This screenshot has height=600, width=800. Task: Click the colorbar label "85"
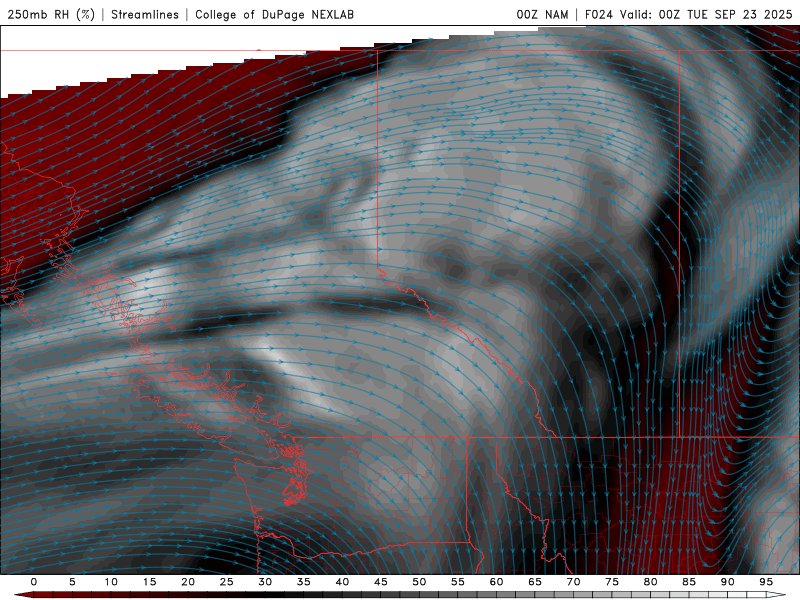click(x=689, y=582)
